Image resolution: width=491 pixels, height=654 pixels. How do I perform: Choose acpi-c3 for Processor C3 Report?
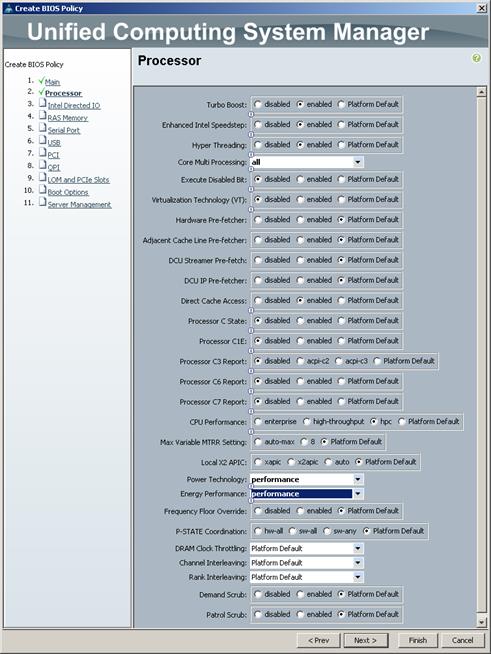[x=339, y=361]
